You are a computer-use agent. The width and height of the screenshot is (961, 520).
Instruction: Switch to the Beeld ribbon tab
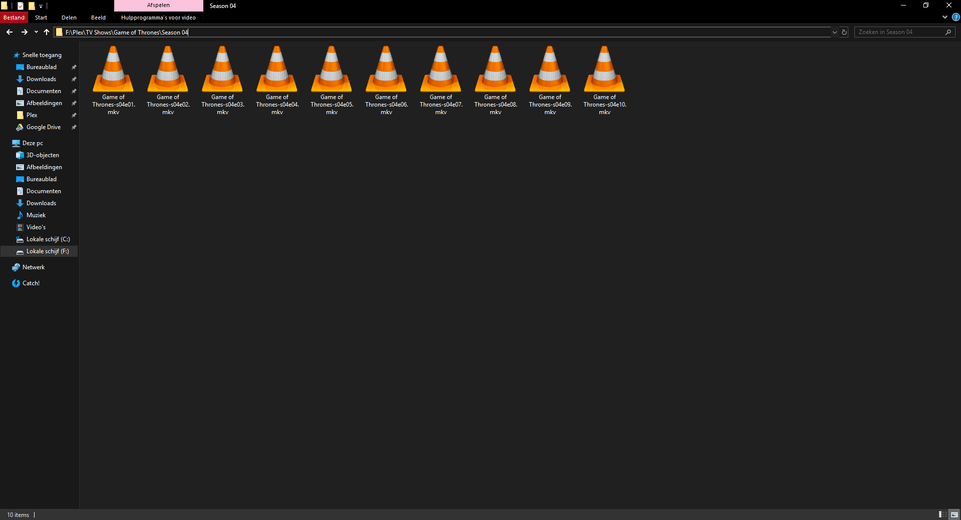coord(98,17)
